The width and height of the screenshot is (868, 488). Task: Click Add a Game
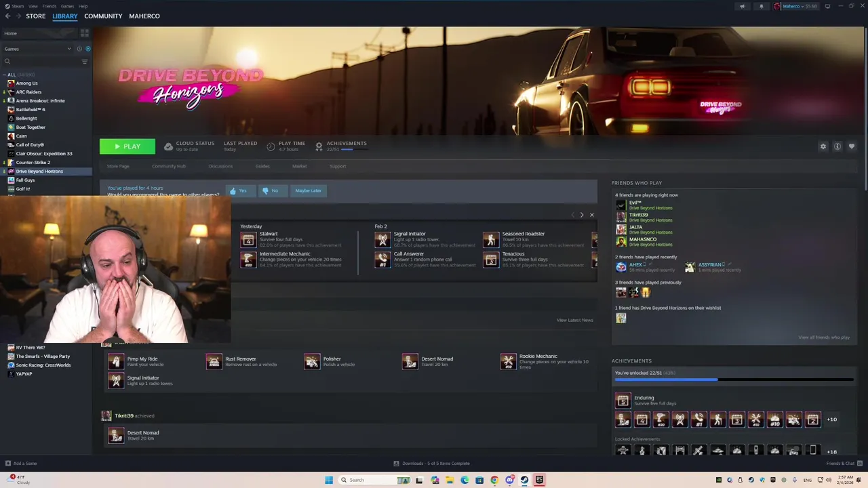click(21, 464)
